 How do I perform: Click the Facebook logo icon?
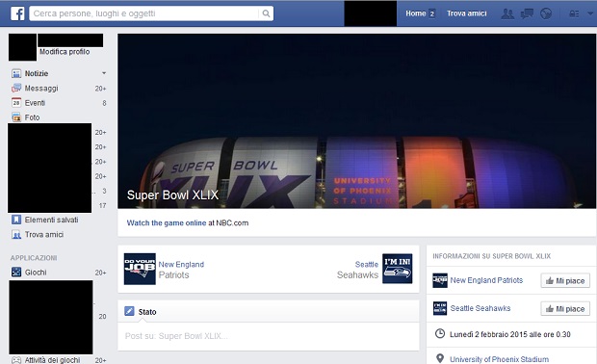tap(17, 13)
